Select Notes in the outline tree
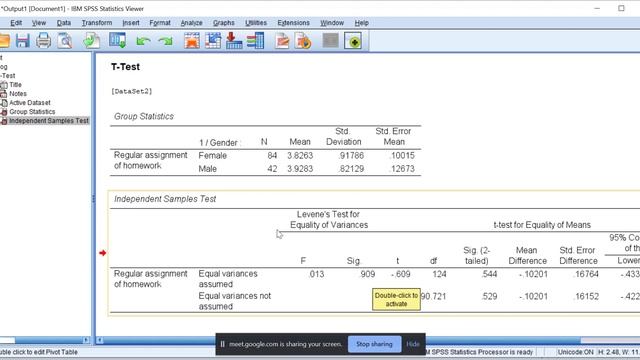This screenshot has height=360, width=640. (x=18, y=94)
